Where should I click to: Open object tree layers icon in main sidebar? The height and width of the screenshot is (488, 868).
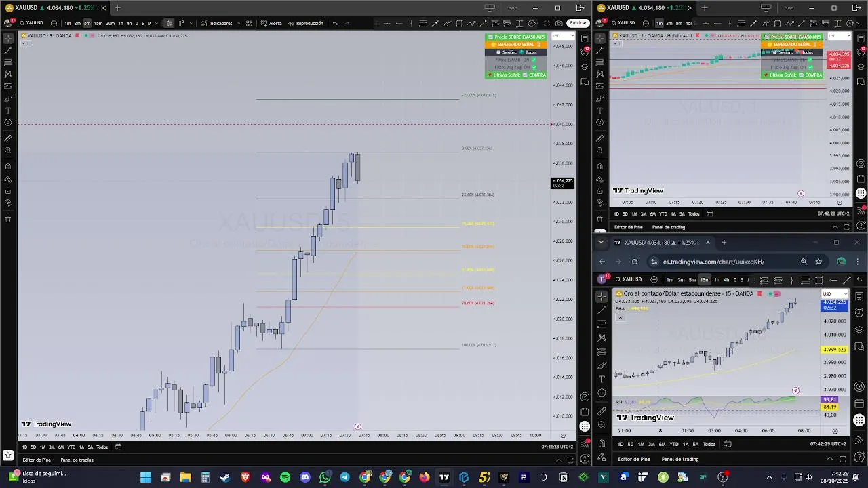pos(585,67)
